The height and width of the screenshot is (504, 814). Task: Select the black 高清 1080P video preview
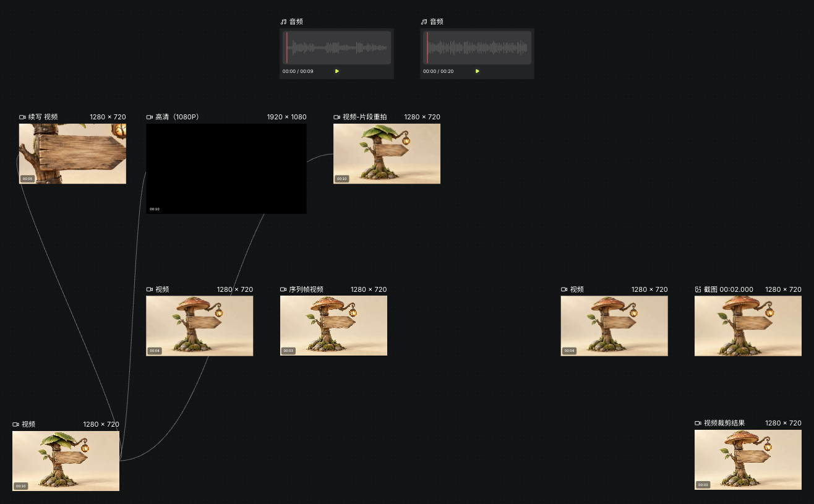click(x=226, y=169)
